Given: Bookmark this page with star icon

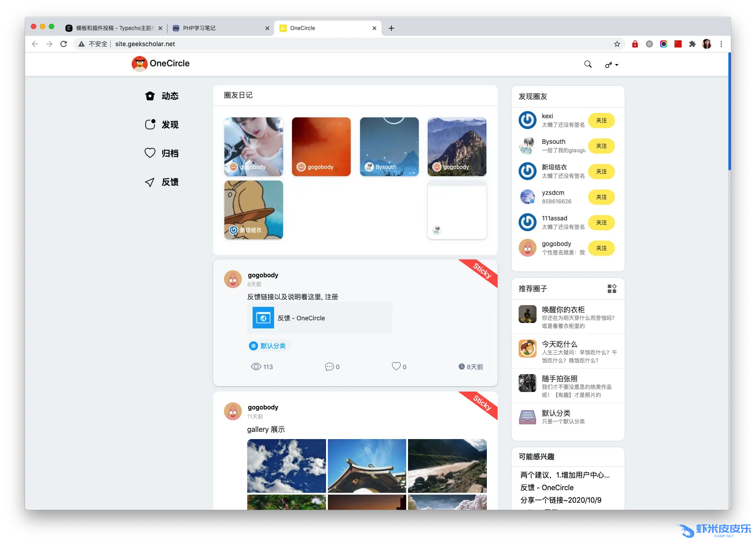Looking at the screenshot, I should click(617, 44).
